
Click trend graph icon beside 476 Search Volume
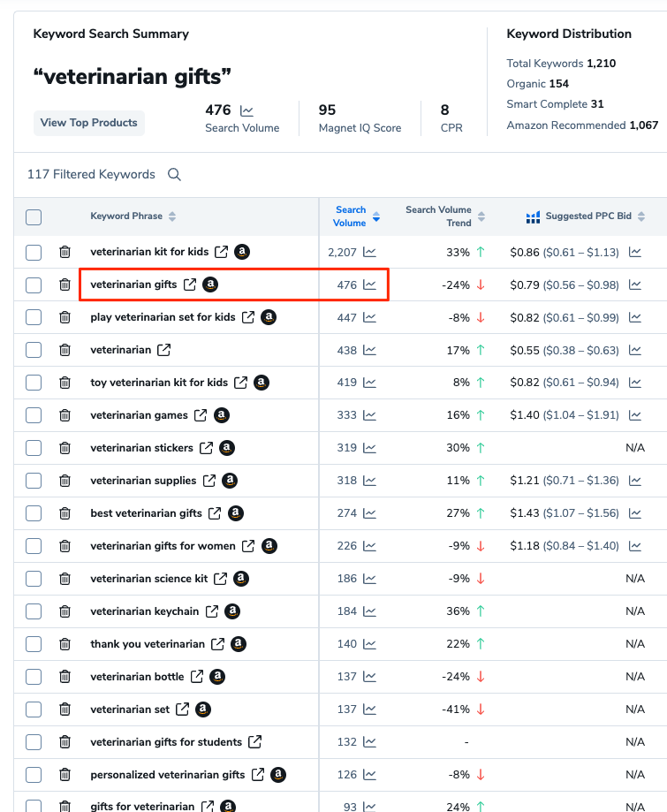tap(246, 111)
